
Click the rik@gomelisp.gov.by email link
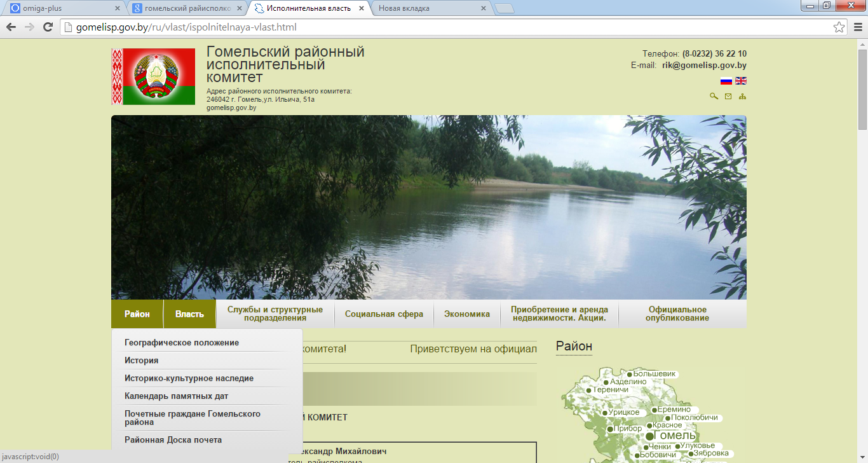704,66
